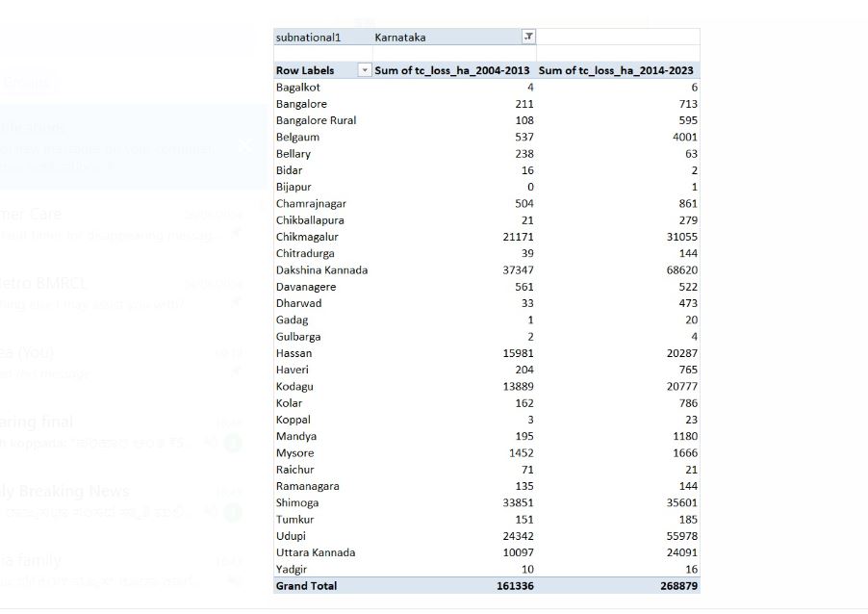Image resolution: width=868 pixels, height=614 pixels.
Task: Select grand total value 161336
Action: [x=516, y=586]
